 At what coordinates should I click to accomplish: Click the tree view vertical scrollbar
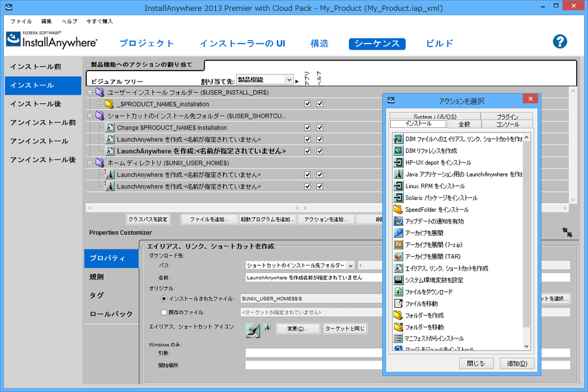[x=572, y=145]
